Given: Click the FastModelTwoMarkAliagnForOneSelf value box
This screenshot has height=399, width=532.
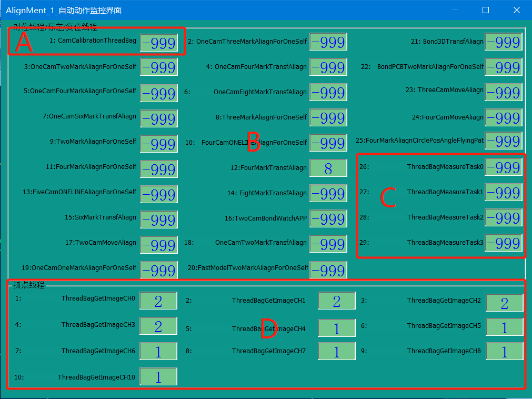Looking at the screenshot, I should pyautogui.click(x=328, y=270).
